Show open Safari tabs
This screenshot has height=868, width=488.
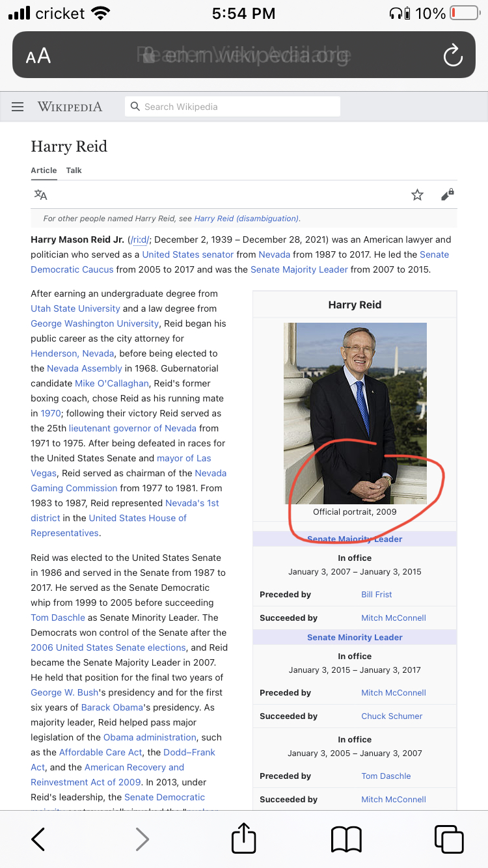449,839
